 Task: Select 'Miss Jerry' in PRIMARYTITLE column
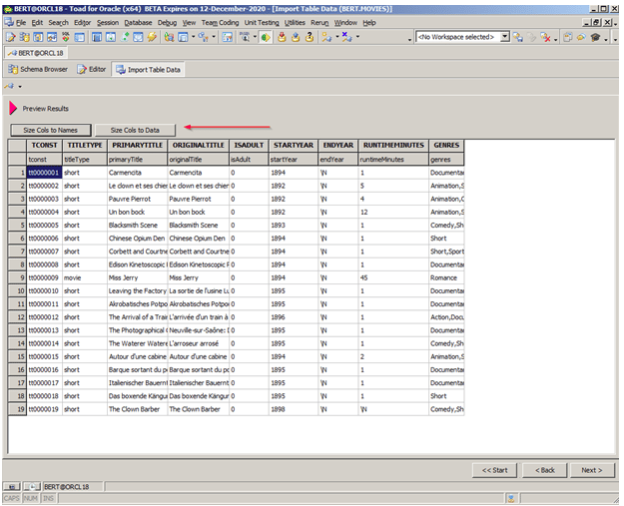[x=137, y=278]
